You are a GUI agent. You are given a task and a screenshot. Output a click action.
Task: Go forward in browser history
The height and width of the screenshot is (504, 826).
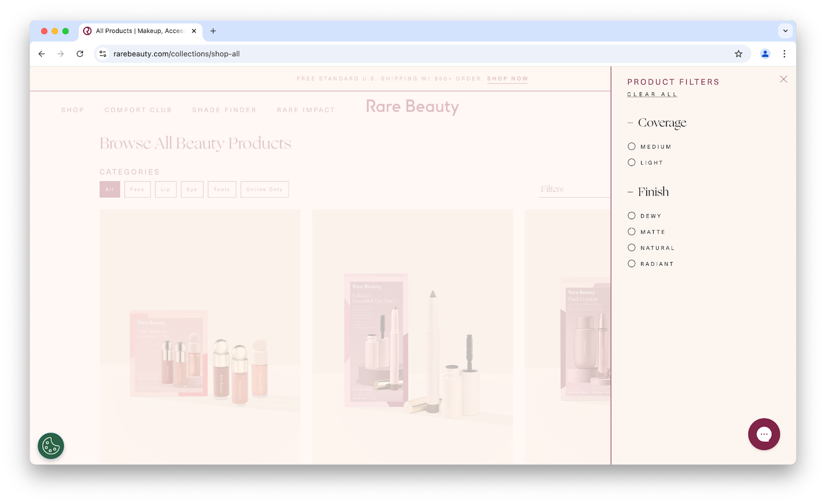[61, 54]
